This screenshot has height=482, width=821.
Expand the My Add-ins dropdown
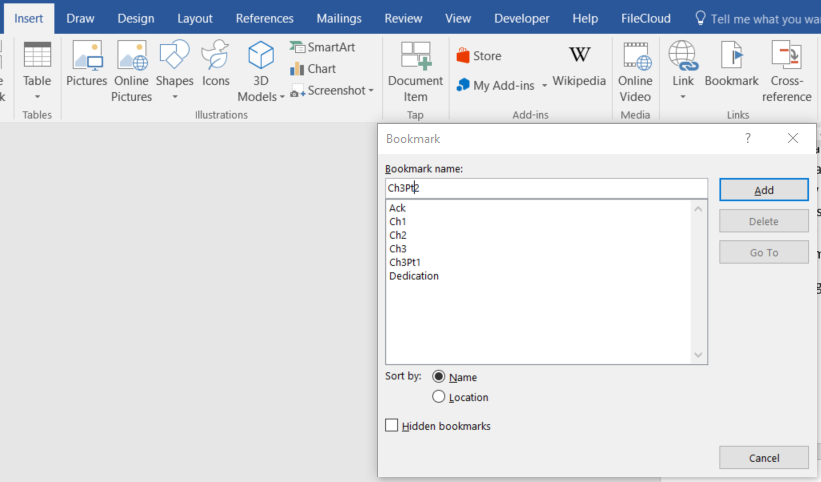[x=544, y=86]
